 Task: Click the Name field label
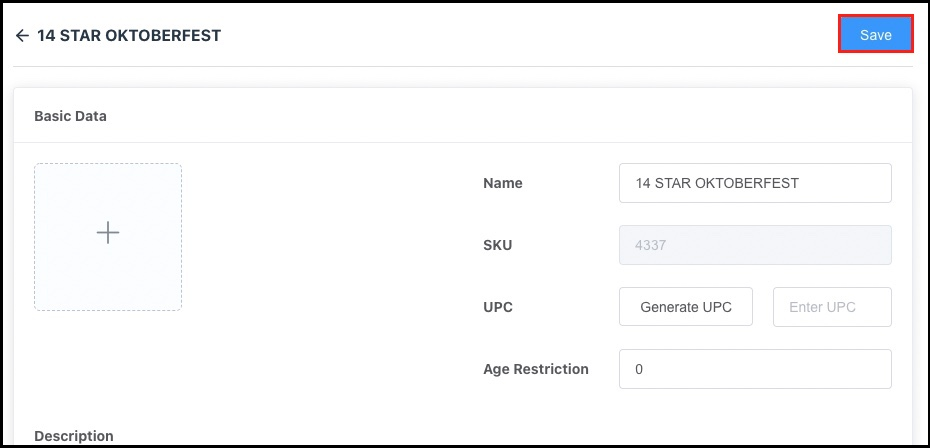point(503,183)
